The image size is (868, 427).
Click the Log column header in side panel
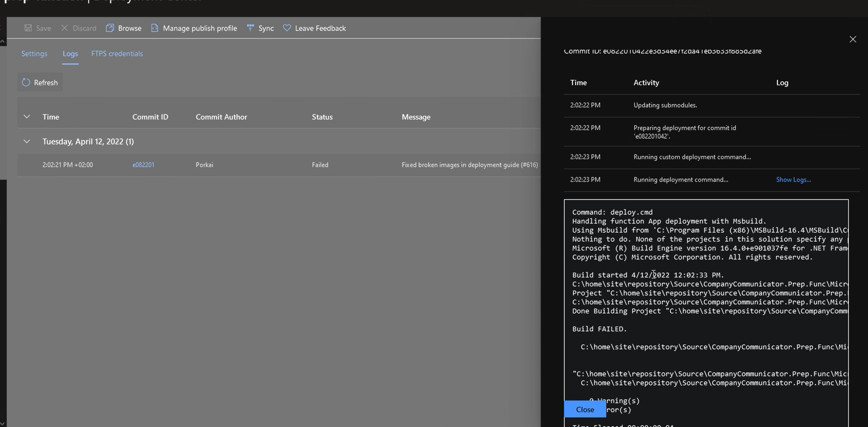point(782,83)
